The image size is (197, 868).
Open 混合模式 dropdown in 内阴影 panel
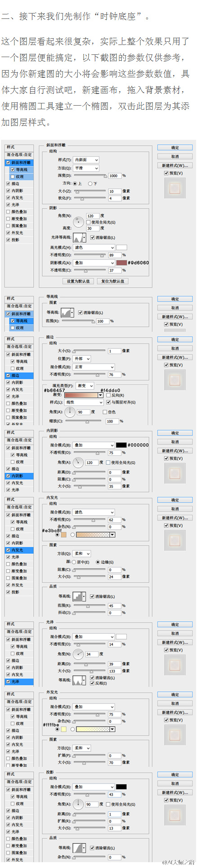[x=94, y=445]
